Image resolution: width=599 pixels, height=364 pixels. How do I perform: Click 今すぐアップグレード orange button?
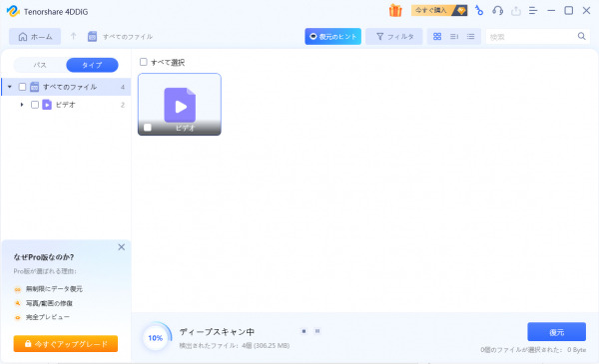pos(66,344)
